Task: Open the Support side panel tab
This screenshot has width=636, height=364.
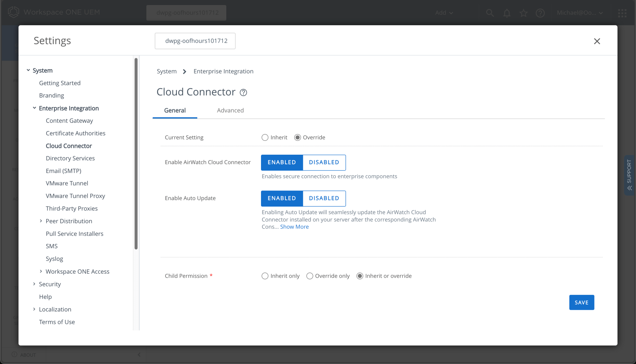Action: pyautogui.click(x=629, y=175)
